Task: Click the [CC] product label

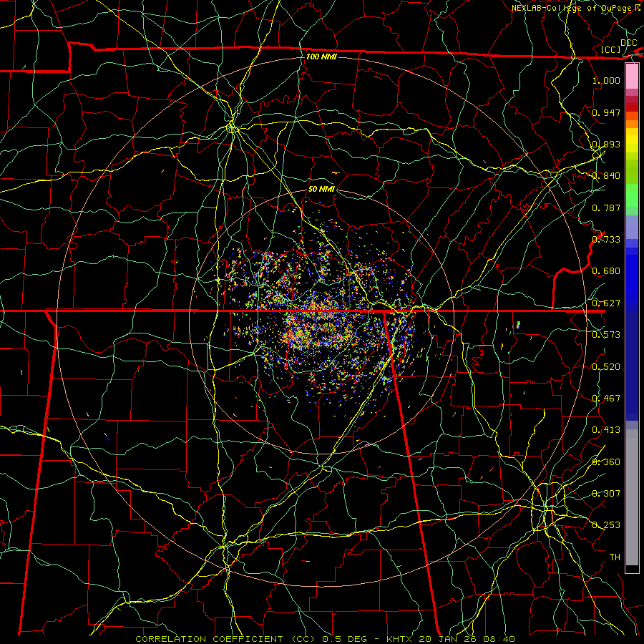Action: coord(611,49)
